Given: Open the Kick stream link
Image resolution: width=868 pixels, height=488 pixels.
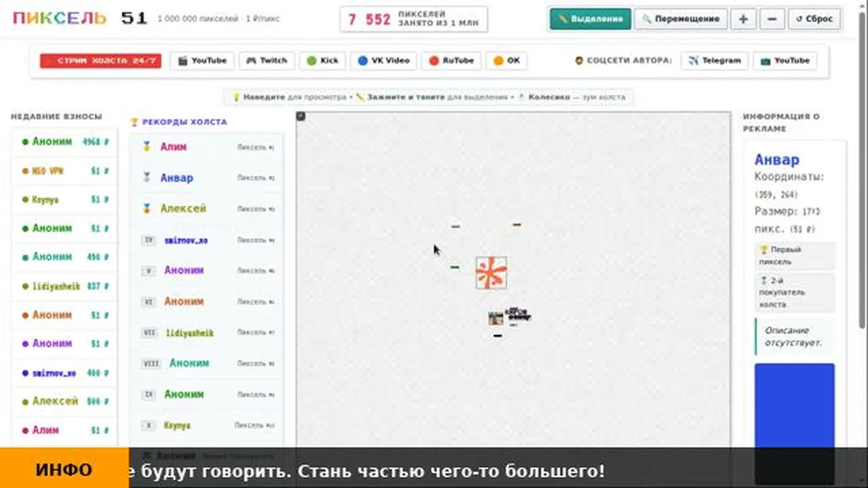Looking at the screenshot, I should click(322, 60).
